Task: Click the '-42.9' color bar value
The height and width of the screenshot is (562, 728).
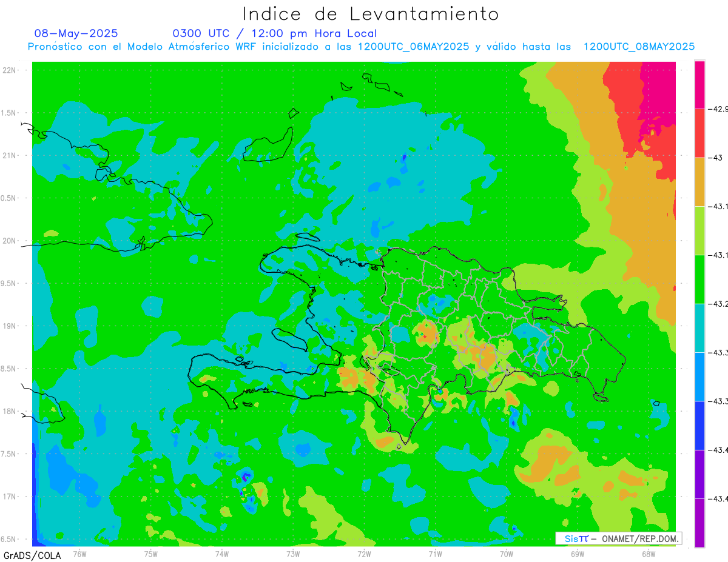Action: click(719, 109)
